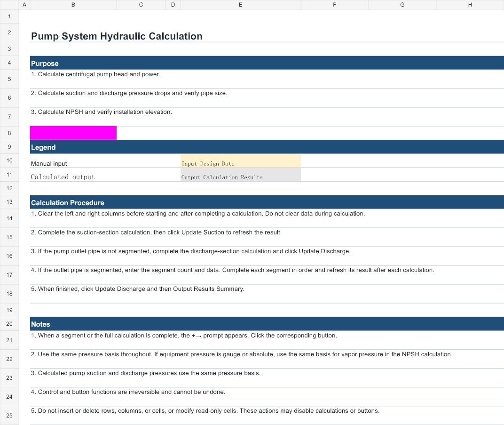Select column D header
Viewport: 504px width, 425px height.
[173, 5]
